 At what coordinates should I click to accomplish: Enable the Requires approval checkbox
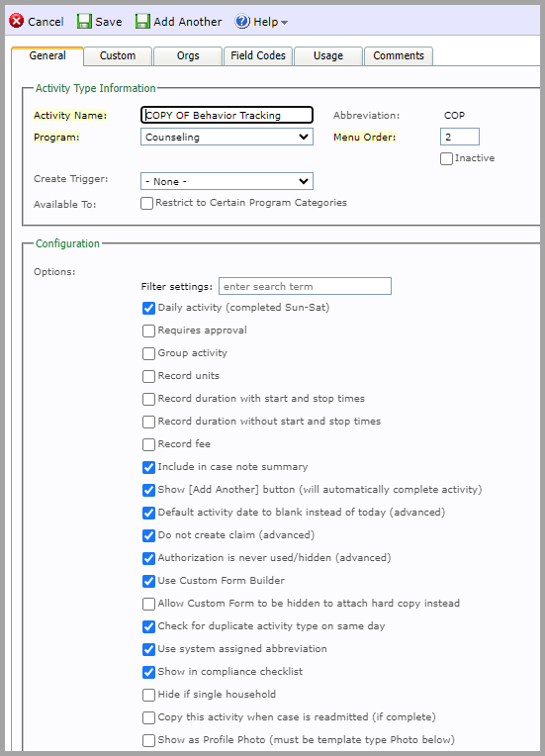[149, 331]
